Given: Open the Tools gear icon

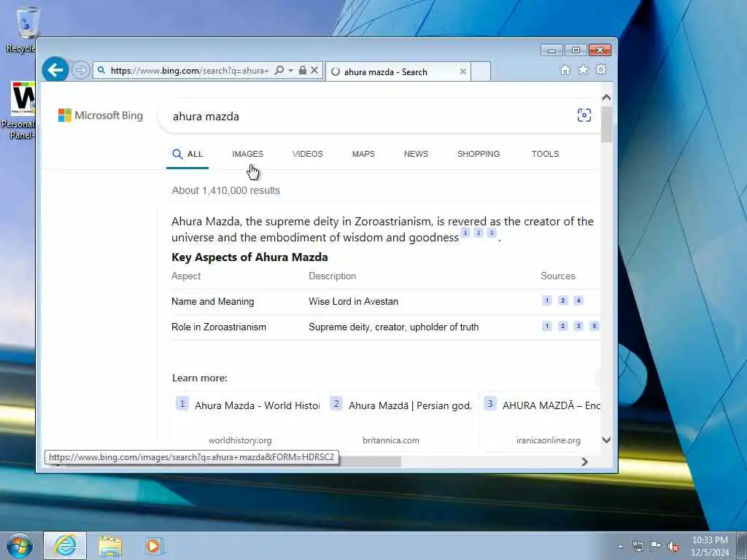Looking at the screenshot, I should (601, 69).
